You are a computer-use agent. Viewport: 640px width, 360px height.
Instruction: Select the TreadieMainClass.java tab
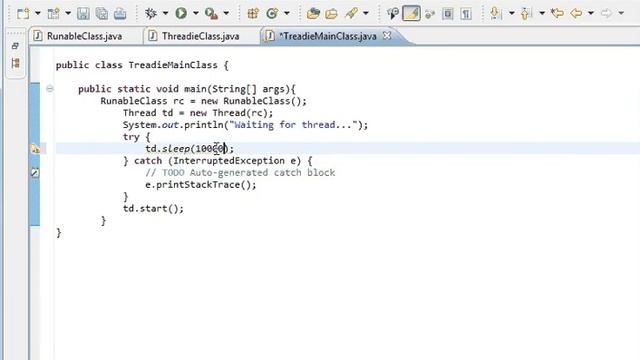point(328,36)
